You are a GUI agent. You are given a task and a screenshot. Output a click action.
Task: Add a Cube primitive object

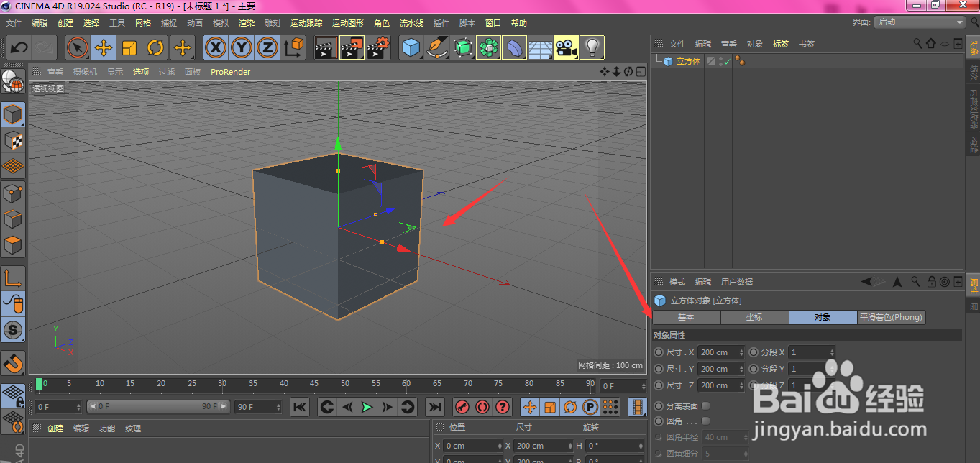(x=411, y=48)
